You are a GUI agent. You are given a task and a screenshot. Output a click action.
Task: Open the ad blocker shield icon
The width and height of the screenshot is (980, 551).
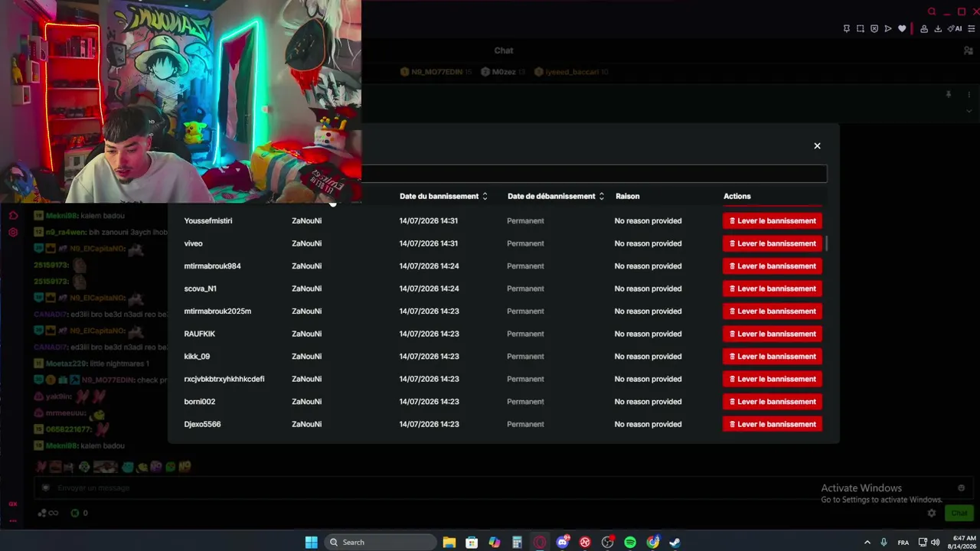coord(874,29)
